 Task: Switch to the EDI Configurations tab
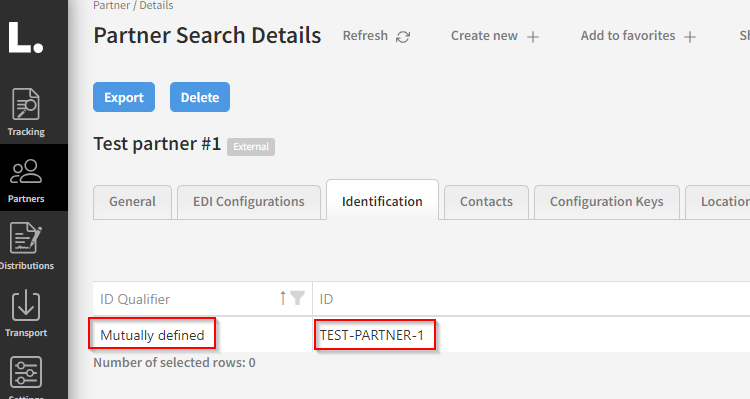(249, 202)
